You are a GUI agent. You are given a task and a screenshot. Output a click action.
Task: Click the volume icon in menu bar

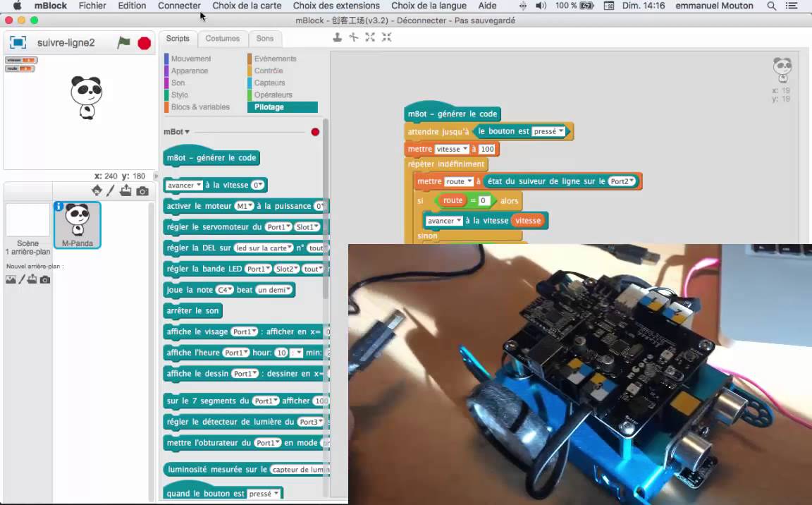[x=541, y=6]
